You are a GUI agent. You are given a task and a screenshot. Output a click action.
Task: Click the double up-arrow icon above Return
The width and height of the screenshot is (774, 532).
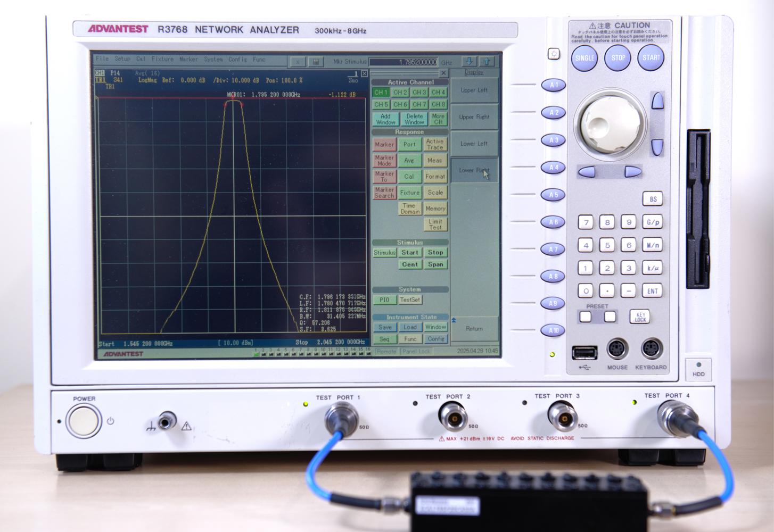[x=454, y=320]
